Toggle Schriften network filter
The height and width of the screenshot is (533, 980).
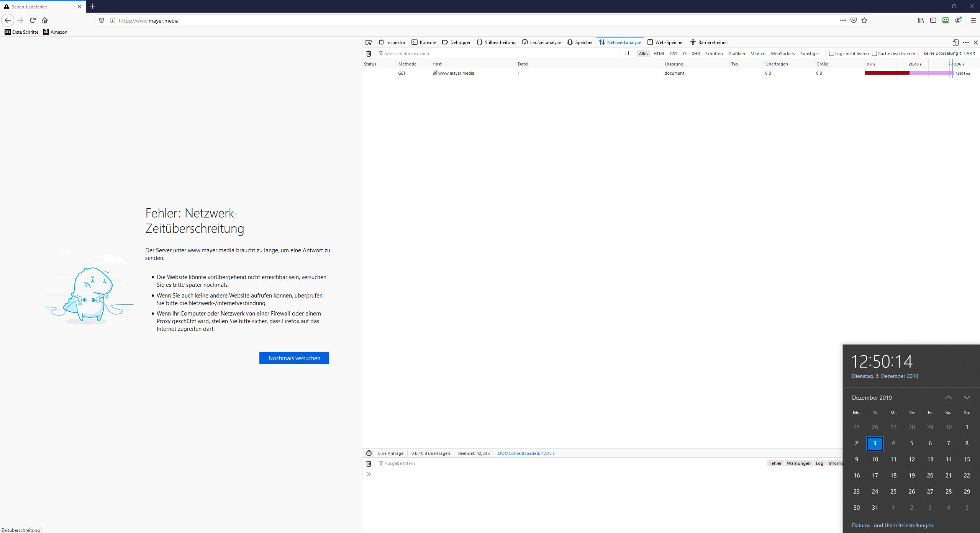714,54
